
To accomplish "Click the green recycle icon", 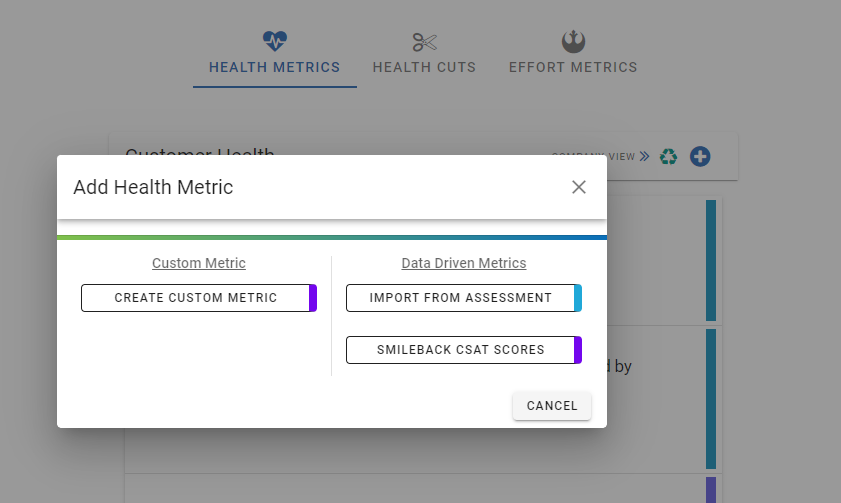I will [x=668, y=157].
